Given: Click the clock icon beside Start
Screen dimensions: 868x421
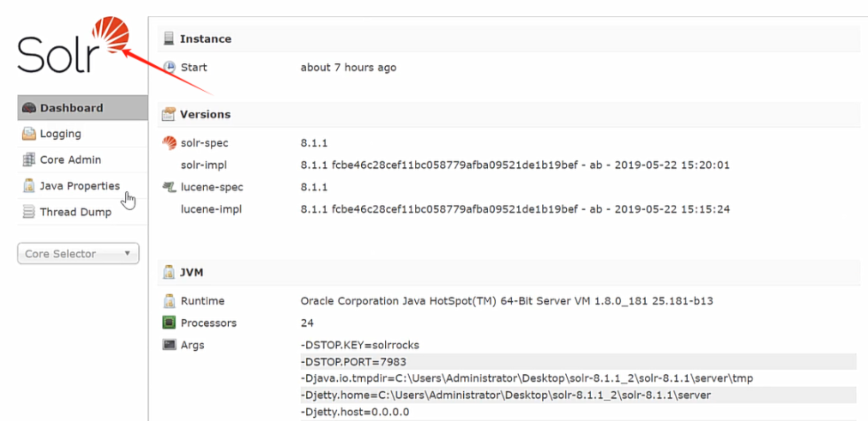Looking at the screenshot, I should click(170, 67).
